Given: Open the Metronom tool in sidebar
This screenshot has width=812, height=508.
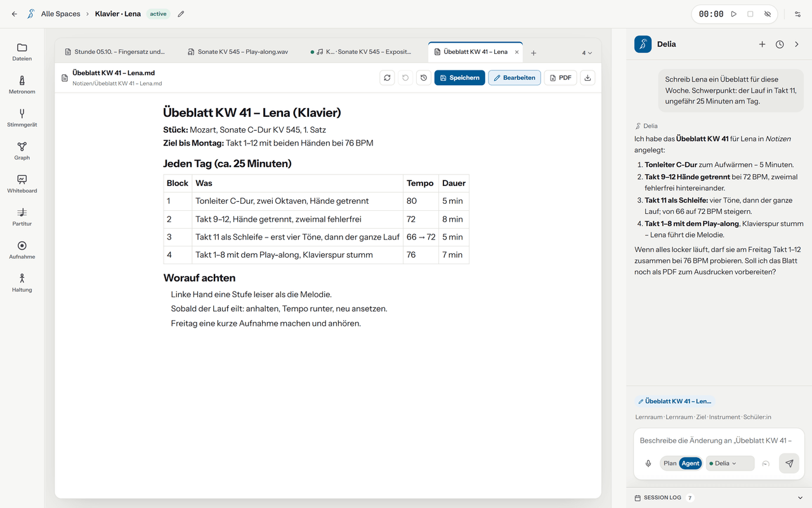Looking at the screenshot, I should [22, 85].
